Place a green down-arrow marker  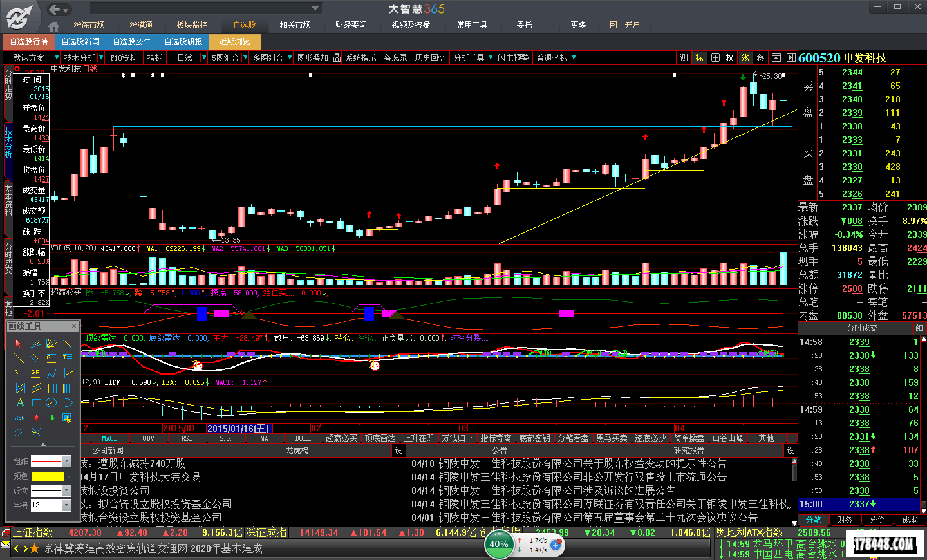[x=52, y=418]
